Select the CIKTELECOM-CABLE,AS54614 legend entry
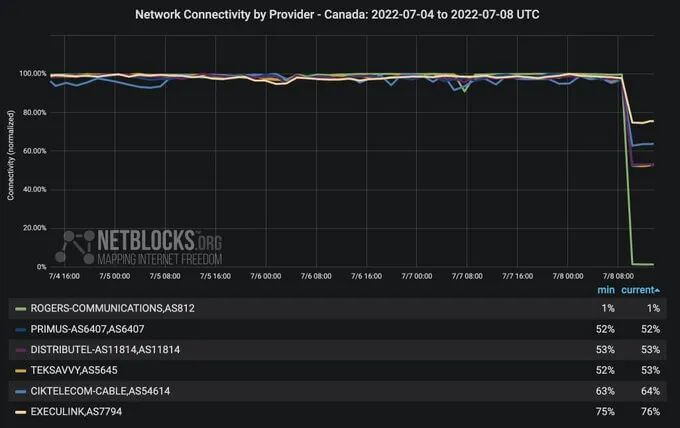680x428 pixels. pos(100,391)
